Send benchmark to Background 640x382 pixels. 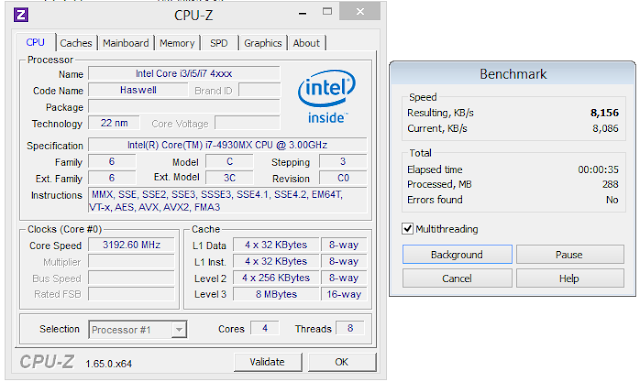pos(457,255)
